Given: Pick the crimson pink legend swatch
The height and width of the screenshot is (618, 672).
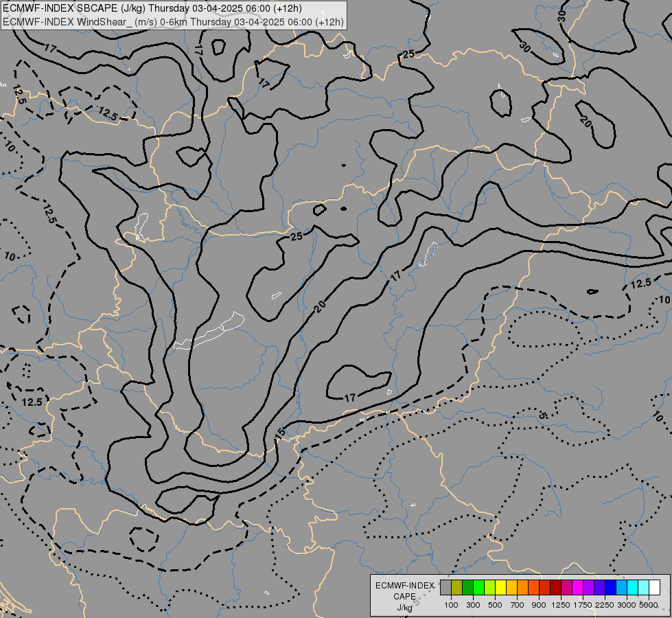Looking at the screenshot, I should click(x=567, y=587).
